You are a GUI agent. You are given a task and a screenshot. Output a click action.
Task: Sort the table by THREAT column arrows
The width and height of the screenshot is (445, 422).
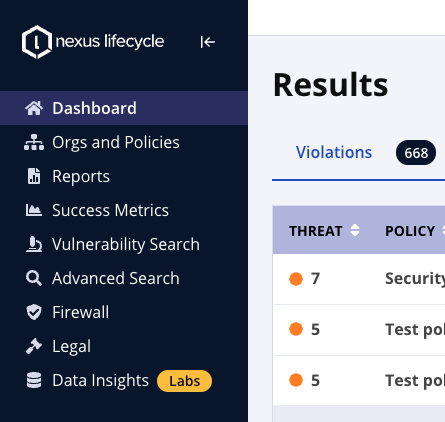click(355, 230)
